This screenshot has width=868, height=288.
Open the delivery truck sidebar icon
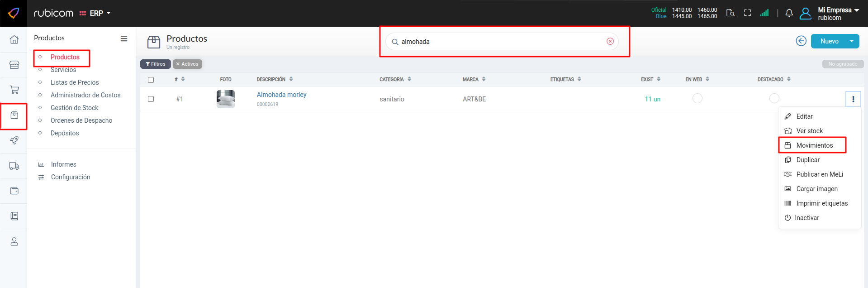click(14, 166)
